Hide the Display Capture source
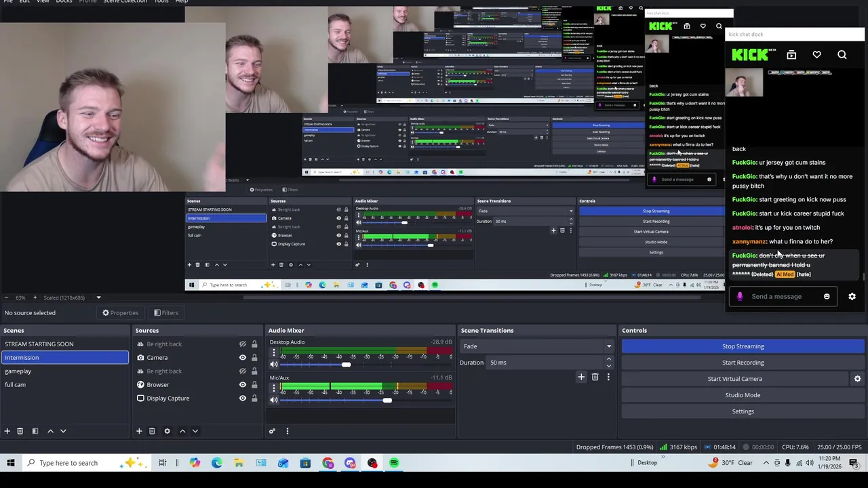This screenshot has height=488, width=868. click(242, 398)
